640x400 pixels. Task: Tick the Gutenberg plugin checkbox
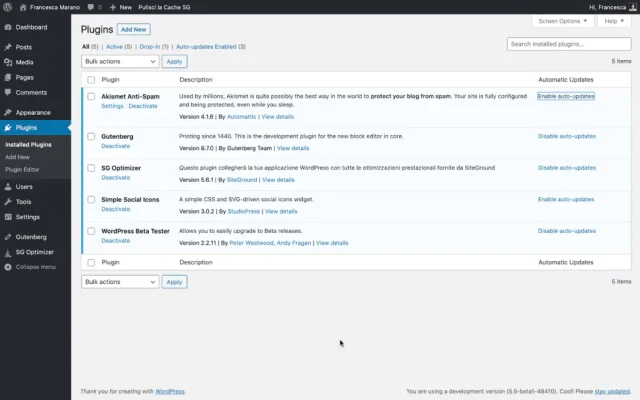coord(91,136)
